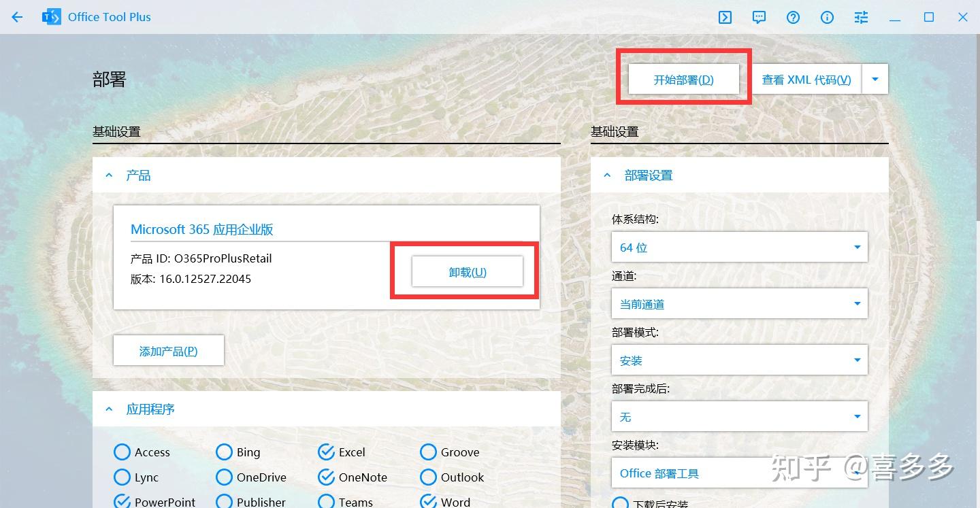Collapse the 部署设置 section
Viewport: 980px width, 508px height.
[607, 175]
